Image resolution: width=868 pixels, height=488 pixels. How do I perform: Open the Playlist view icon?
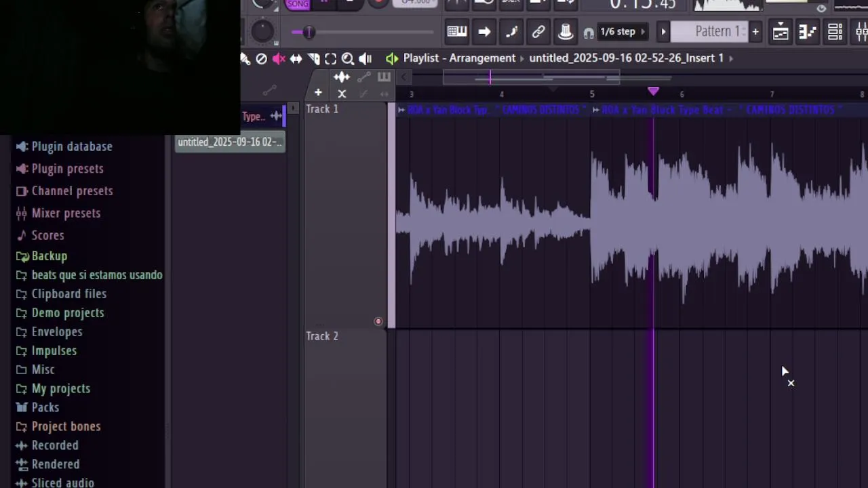[781, 32]
